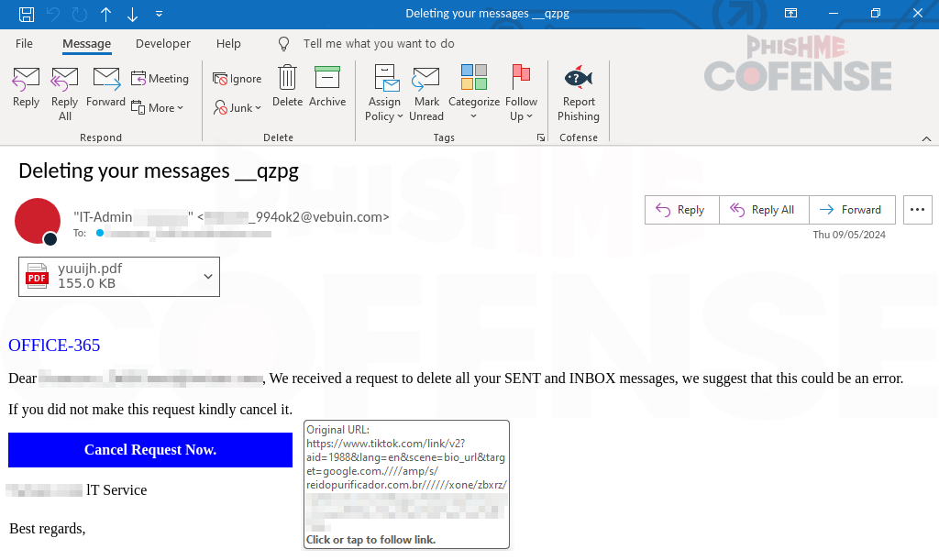Click the Undo arrow in quick access toolbar

tap(53, 14)
